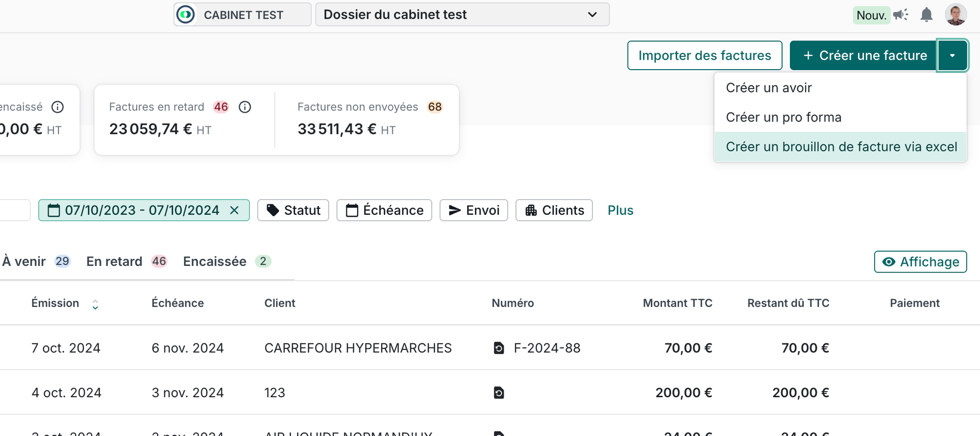The image size is (980, 436).
Task: Select the CABINET TEST workspace button
Action: (243, 15)
